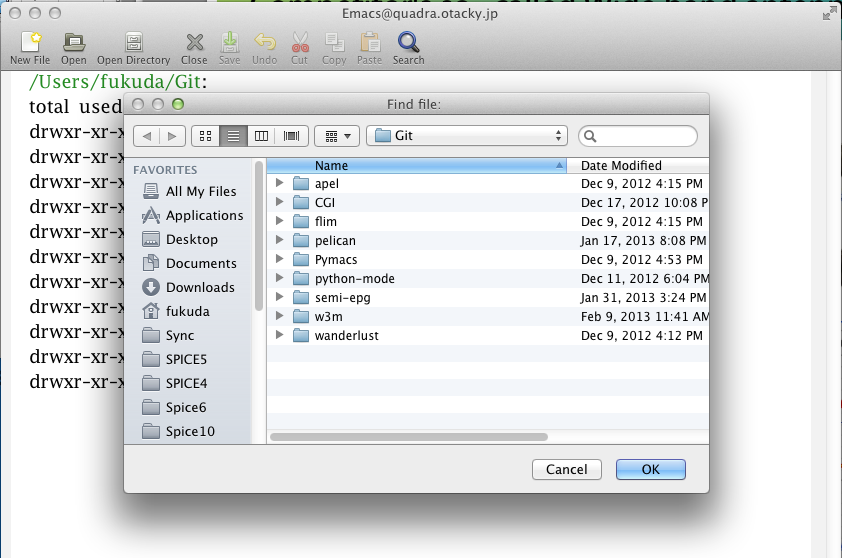The image size is (842, 558).
Task: Open the SPICE5 folder in sidebar
Action: [x=175, y=359]
